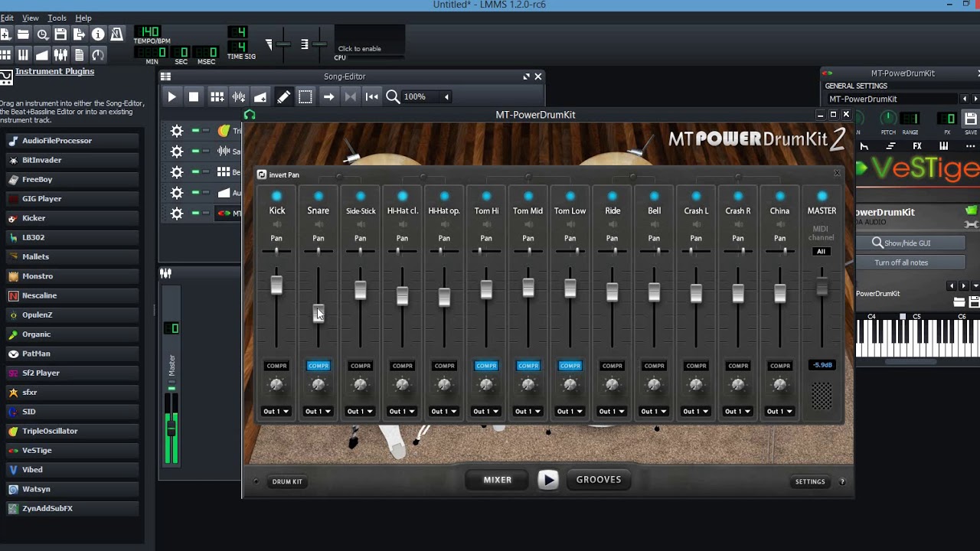Open the Tools menu
The height and width of the screenshot is (551, 980).
[57, 18]
